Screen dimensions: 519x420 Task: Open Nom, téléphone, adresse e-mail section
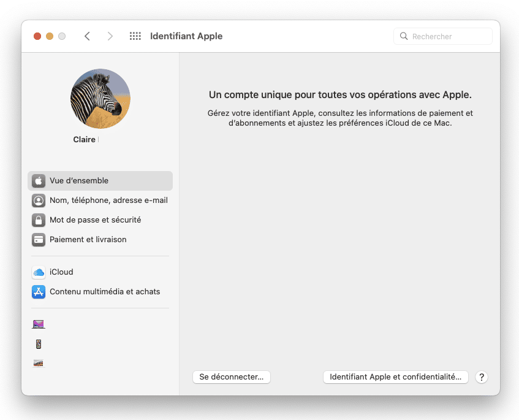[x=100, y=200]
